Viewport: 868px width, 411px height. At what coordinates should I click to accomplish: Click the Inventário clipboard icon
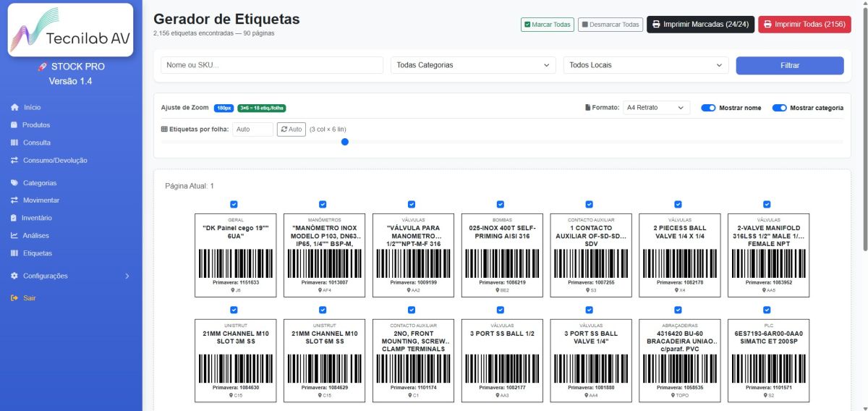pyautogui.click(x=14, y=218)
